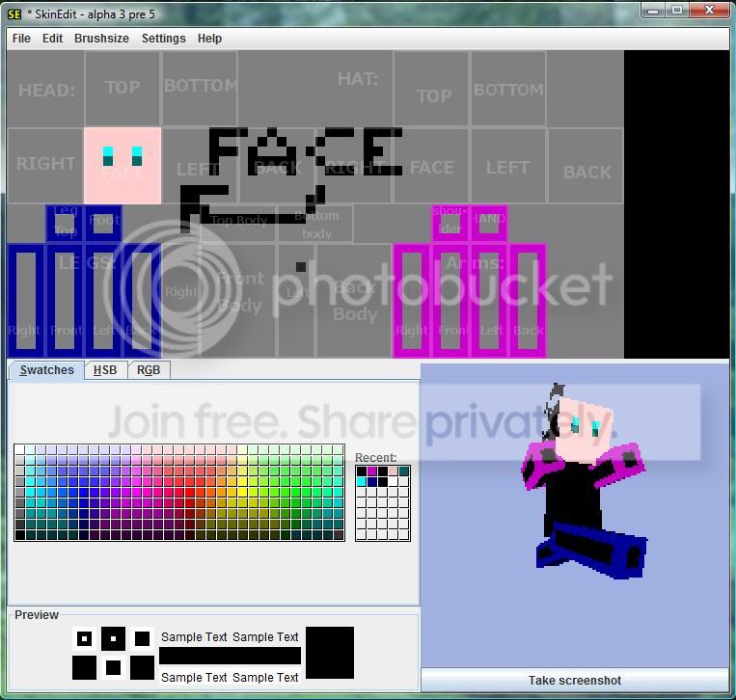The height and width of the screenshot is (700, 736).
Task: Switch to the HSB tab
Action: point(104,370)
